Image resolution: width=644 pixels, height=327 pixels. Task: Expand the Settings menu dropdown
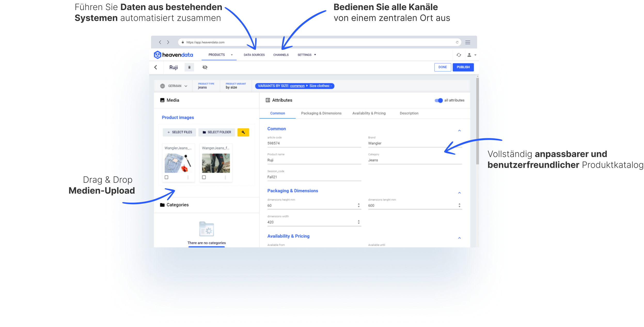(307, 55)
